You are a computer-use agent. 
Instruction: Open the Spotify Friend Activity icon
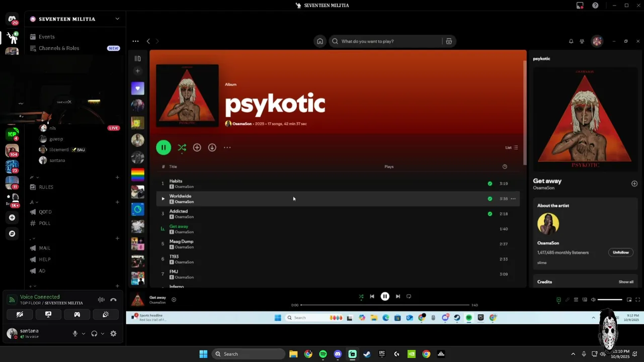582,41
